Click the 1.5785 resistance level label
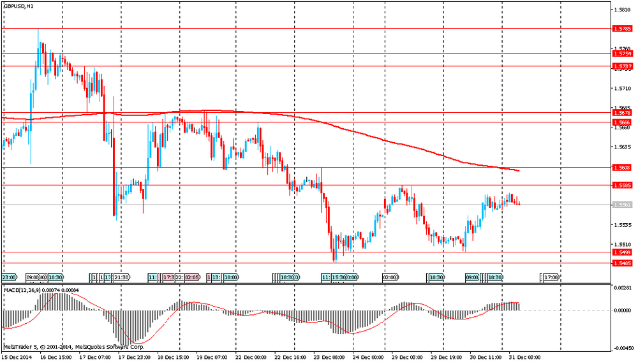The width and height of the screenshot is (638, 364). click(x=622, y=29)
